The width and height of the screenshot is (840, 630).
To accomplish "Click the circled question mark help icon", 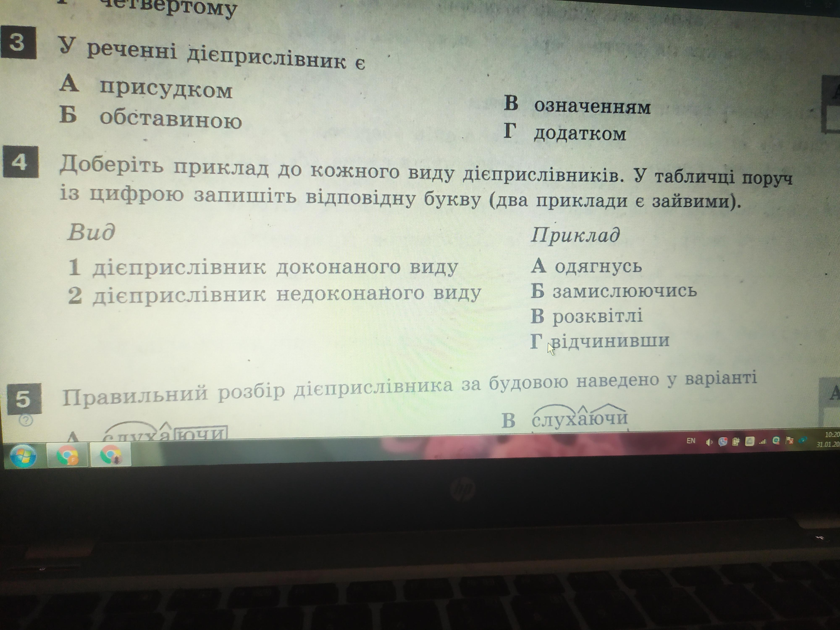I will click(26, 420).
